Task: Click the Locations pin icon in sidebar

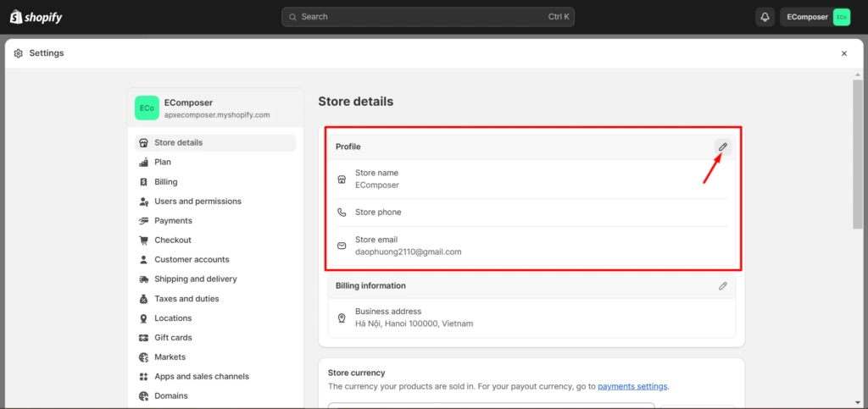Action: (144, 318)
